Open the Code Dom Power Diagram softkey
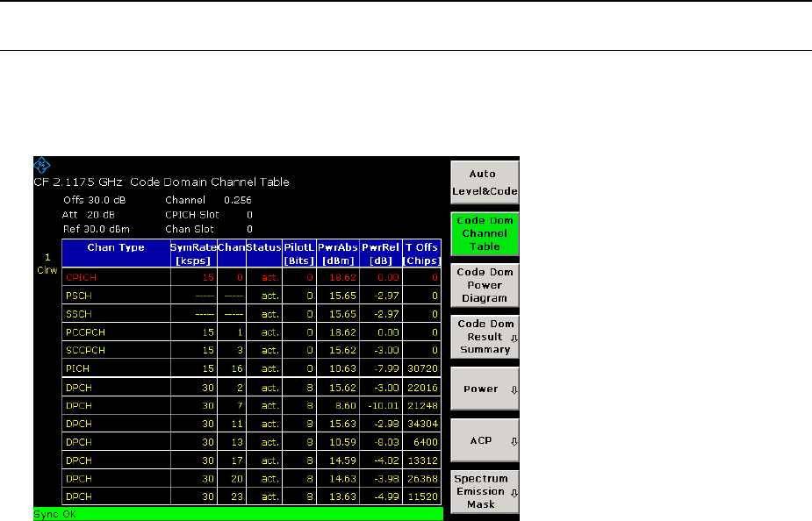The image size is (812, 521). pos(485,286)
